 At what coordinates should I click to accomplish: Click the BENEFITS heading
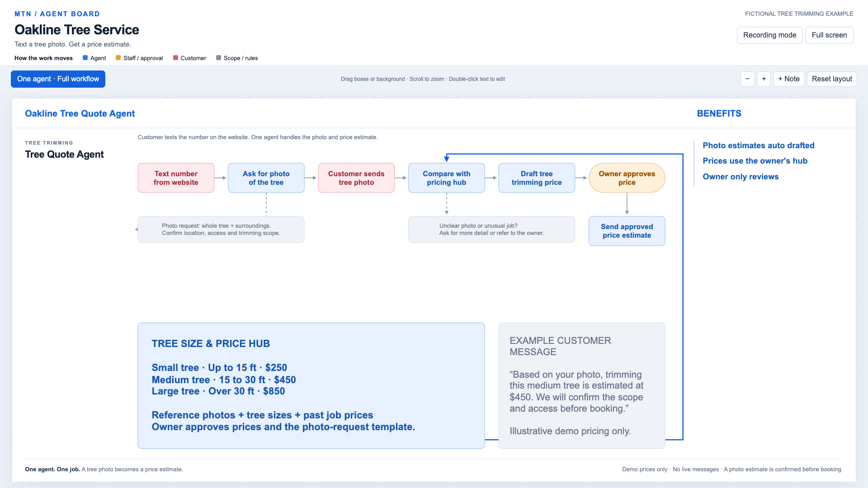pyautogui.click(x=719, y=113)
